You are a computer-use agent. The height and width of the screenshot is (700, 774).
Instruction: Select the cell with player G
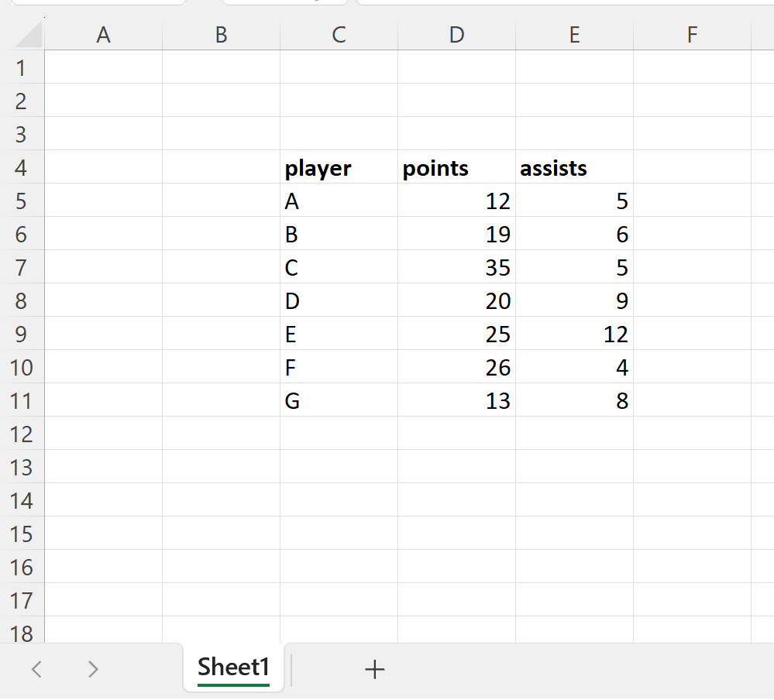click(339, 400)
